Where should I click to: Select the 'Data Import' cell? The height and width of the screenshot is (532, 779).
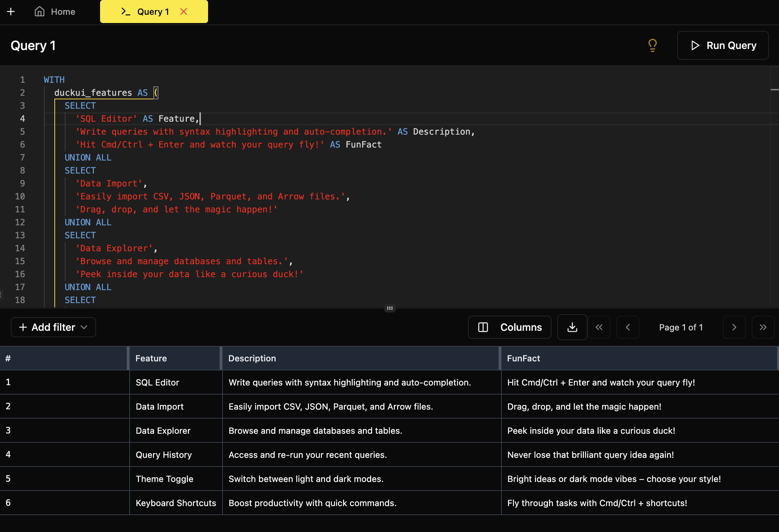pos(176,406)
